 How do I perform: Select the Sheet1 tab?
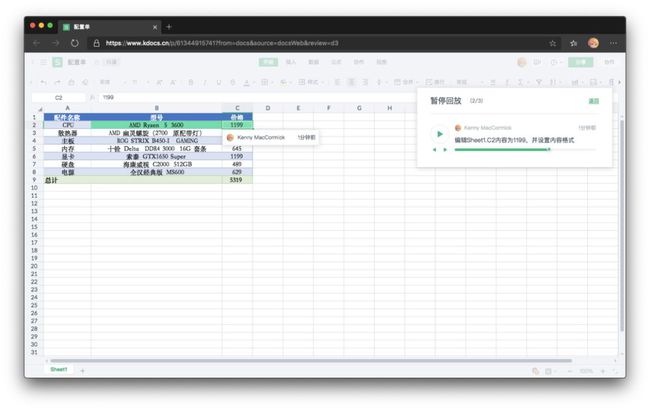click(58, 369)
